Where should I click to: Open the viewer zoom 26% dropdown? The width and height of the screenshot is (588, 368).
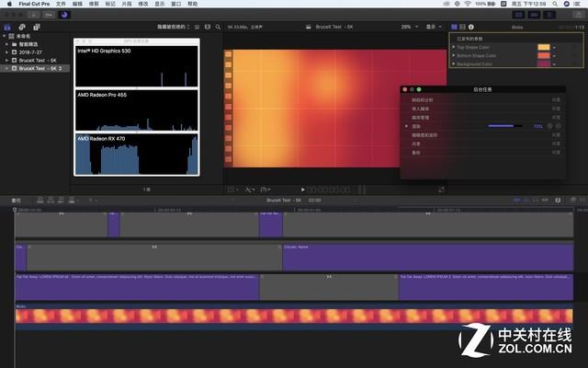[x=410, y=27]
